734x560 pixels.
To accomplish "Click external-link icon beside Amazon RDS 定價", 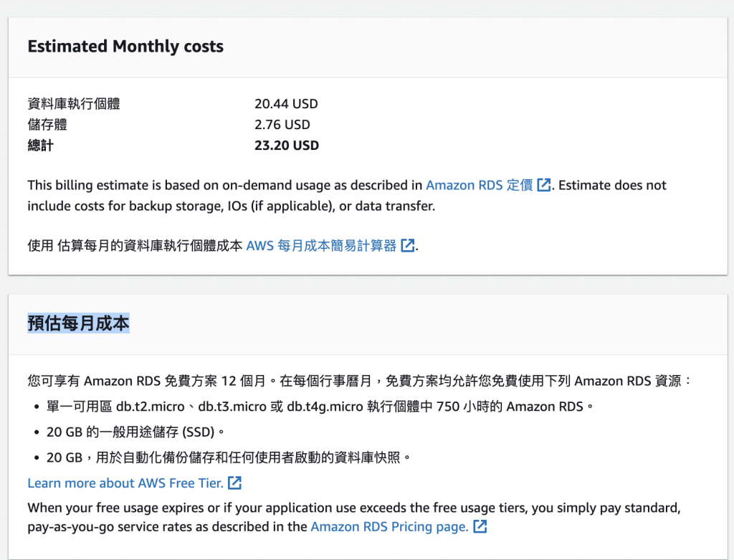I will click(x=544, y=185).
